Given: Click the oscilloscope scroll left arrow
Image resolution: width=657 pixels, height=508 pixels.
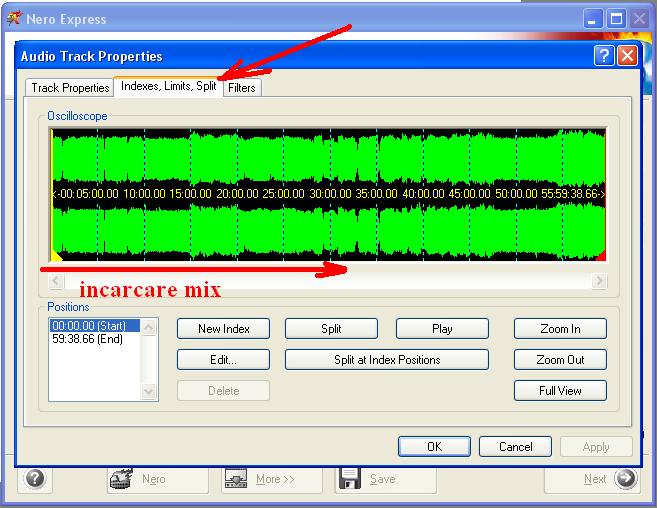Looking at the screenshot, I should (56, 280).
